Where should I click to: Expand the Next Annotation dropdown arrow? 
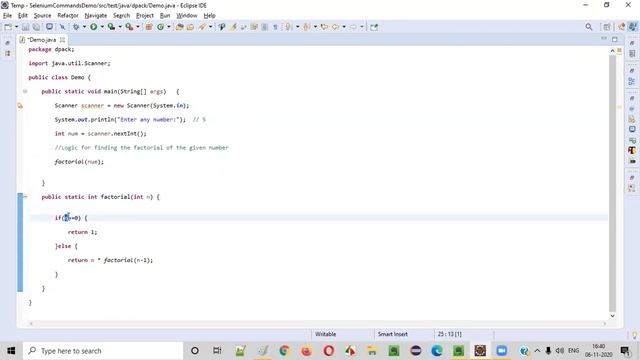tap(297, 27)
